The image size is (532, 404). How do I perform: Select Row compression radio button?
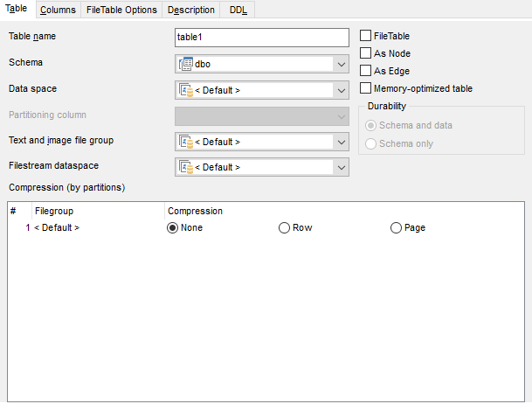[284, 228]
